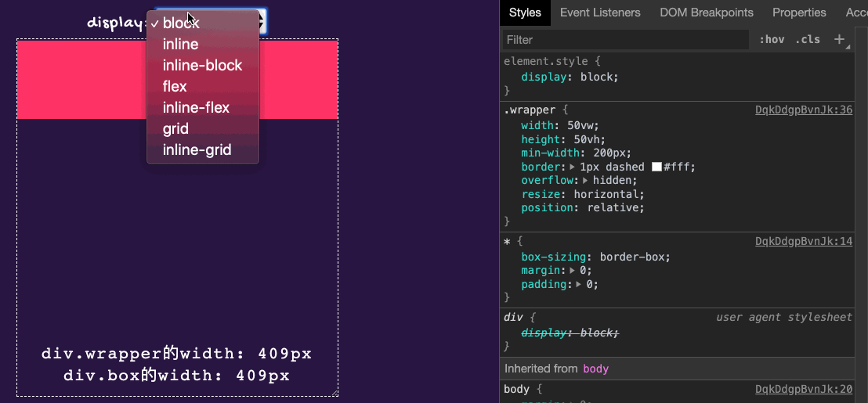868x403 pixels.
Task: Open the Properties tab in DevTools
Action: (799, 13)
